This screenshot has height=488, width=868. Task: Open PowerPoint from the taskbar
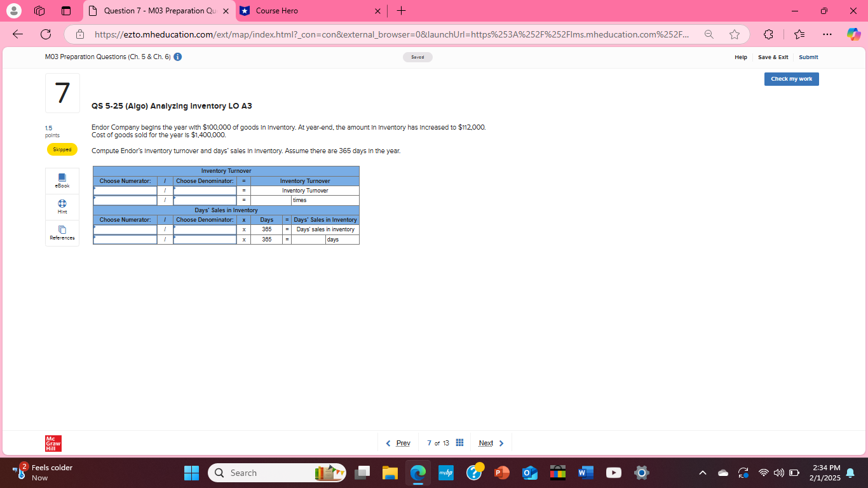[x=501, y=473]
